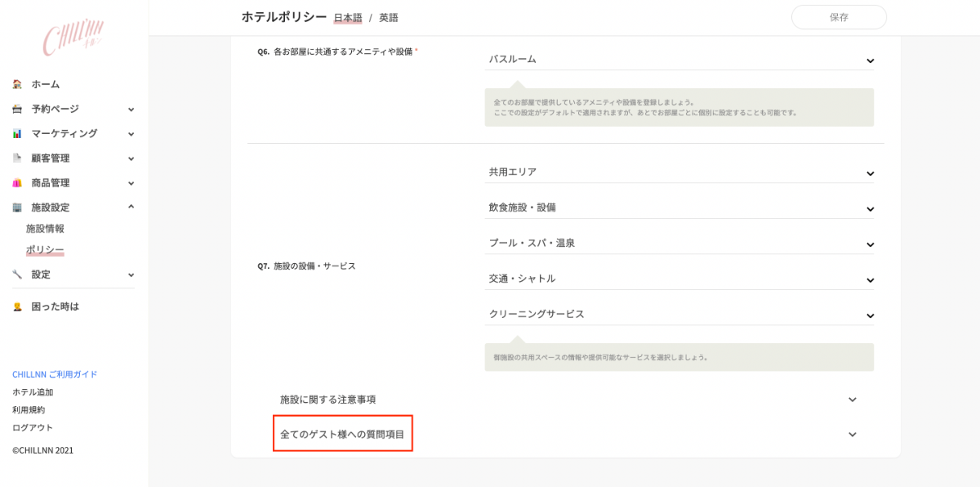
Task: Click the bed icon beside 予約ページ
Action: pos(17,109)
